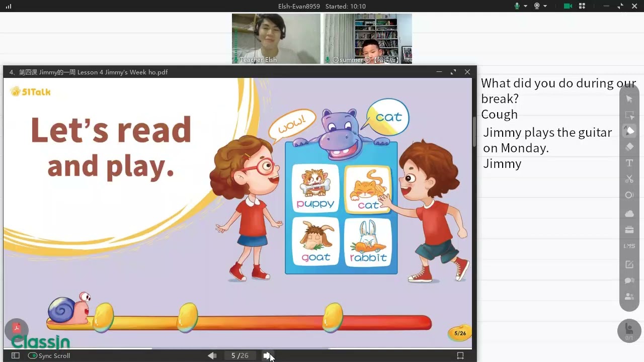This screenshot has height=362, width=644.
Task: Click the 'rabbit' card on the slide
Action: pyautogui.click(x=368, y=241)
